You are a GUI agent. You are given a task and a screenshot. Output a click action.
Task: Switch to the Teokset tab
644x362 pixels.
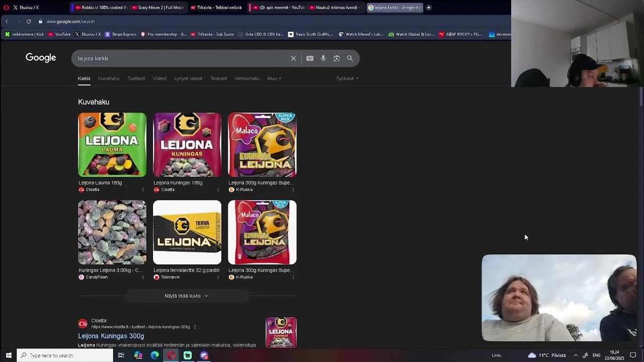pos(219,78)
